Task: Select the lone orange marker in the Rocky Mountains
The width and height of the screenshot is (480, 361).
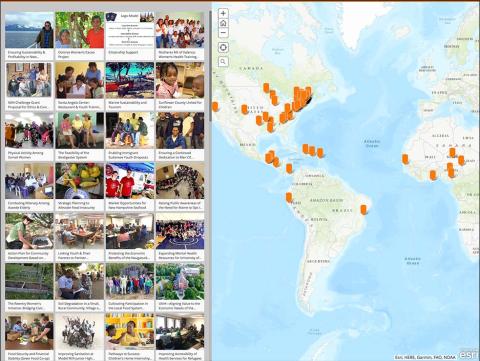Action: (x=244, y=109)
